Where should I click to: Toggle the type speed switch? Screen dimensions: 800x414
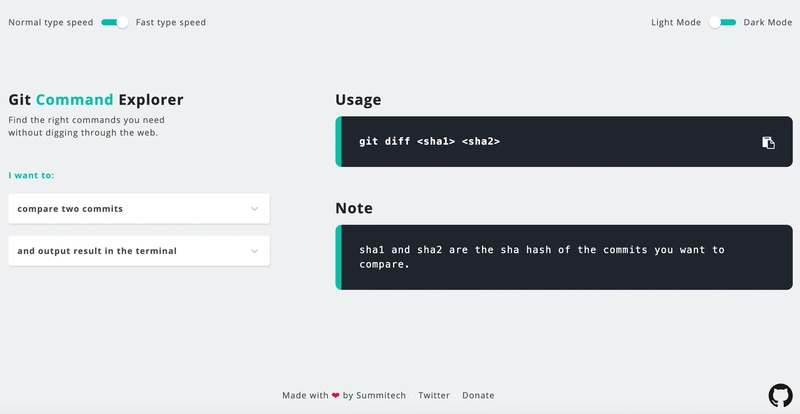pyautogui.click(x=114, y=22)
